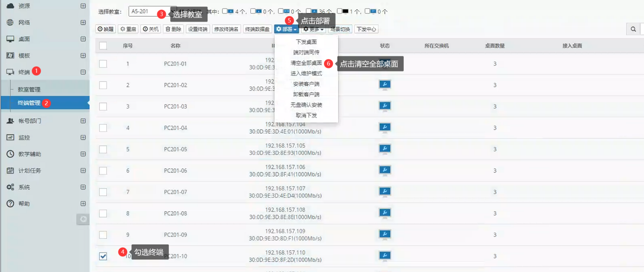
Task: Click the search magnifier icon
Action: pyautogui.click(x=633, y=29)
